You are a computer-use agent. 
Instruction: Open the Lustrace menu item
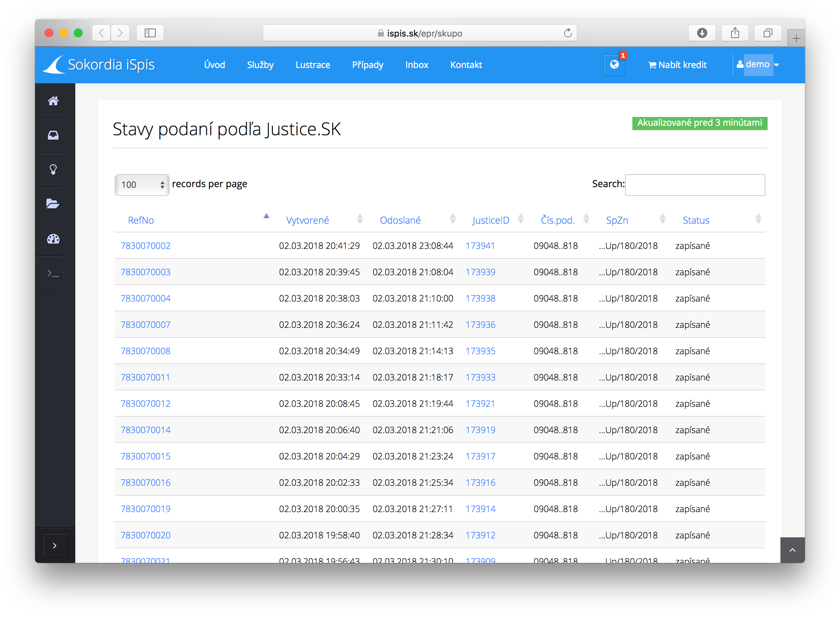[x=313, y=65]
